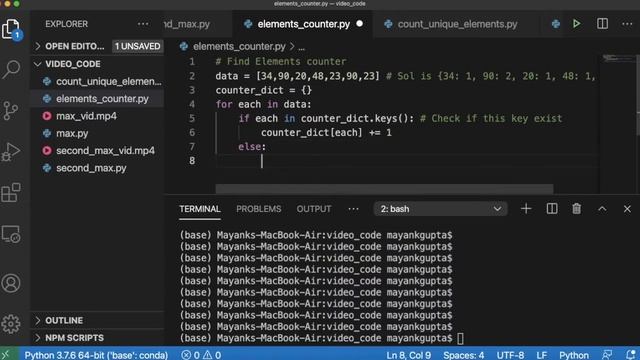Close the terminal panel
Screen dimensions: 640x360
point(627,209)
